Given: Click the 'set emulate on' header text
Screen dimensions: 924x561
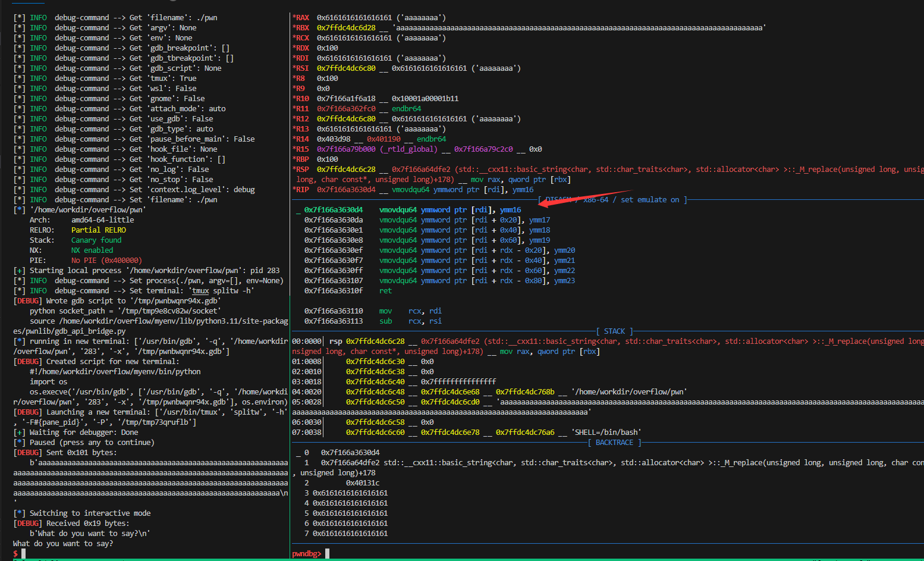Looking at the screenshot, I should pos(650,200).
